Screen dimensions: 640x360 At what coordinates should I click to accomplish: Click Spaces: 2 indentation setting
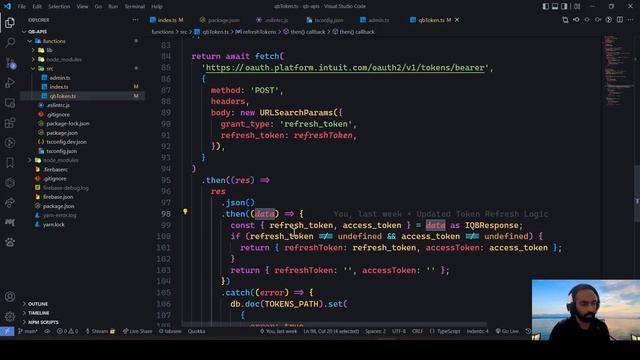point(376,331)
